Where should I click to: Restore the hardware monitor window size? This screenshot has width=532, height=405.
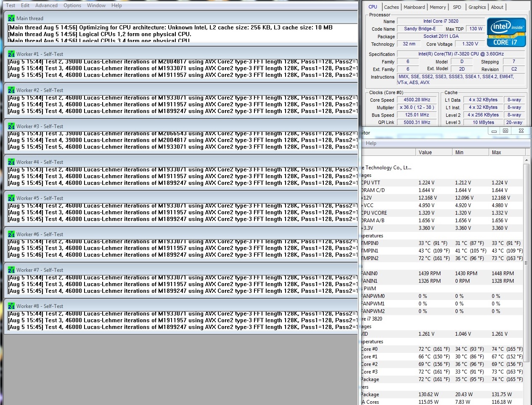[506, 131]
